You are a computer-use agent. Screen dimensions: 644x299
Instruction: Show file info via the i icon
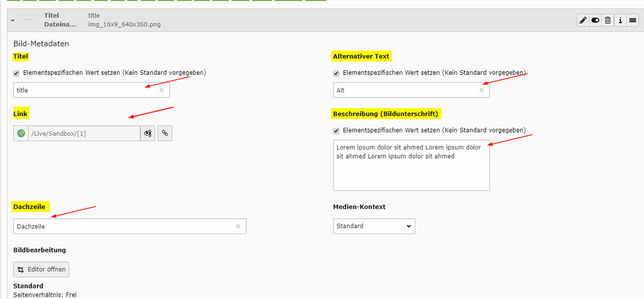(x=620, y=20)
